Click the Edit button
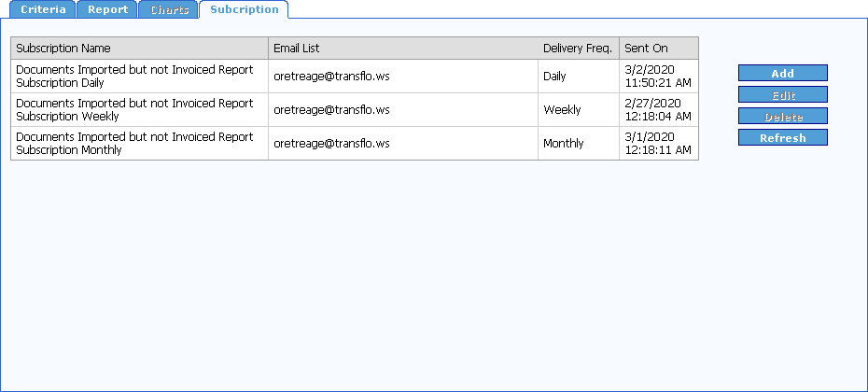The image size is (868, 392). coord(782,94)
